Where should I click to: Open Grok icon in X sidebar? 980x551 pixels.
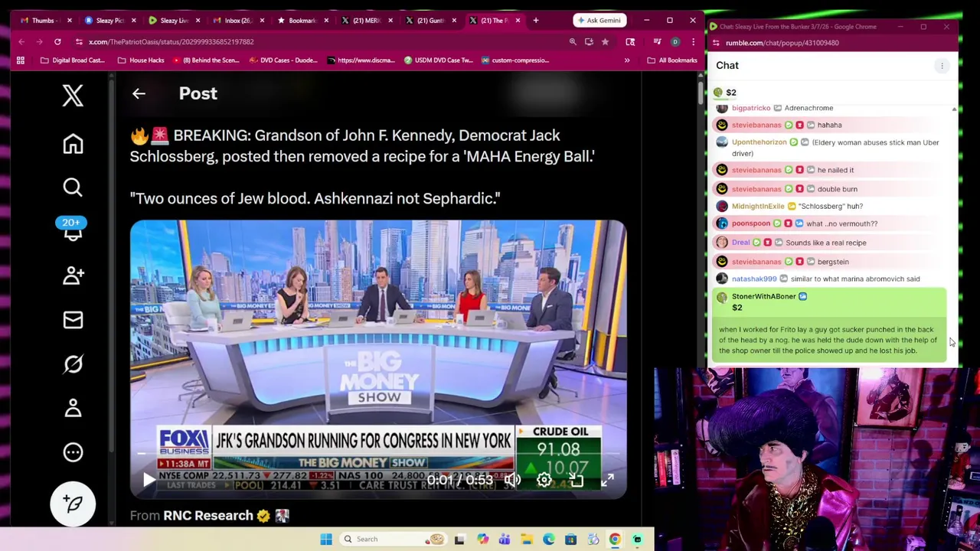pyautogui.click(x=73, y=364)
